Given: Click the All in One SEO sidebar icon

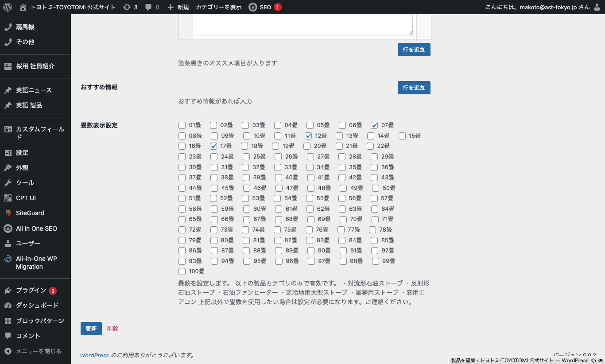Looking at the screenshot, I should tap(8, 228).
